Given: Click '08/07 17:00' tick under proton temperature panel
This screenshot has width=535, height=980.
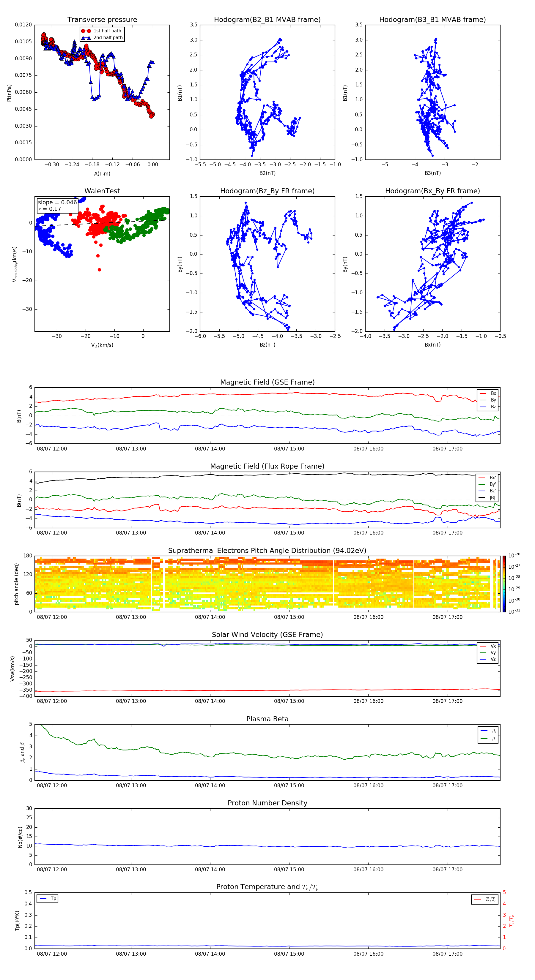Looking at the screenshot, I should 447,954.
